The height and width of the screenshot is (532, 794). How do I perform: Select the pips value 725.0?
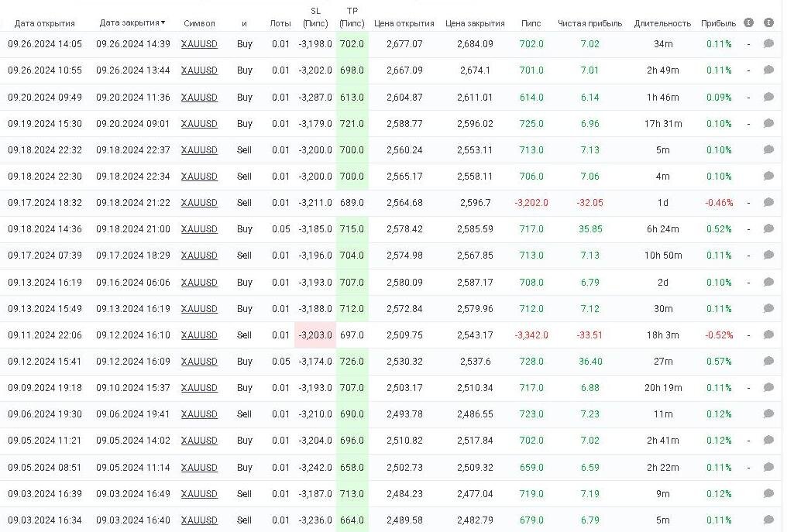coord(531,123)
